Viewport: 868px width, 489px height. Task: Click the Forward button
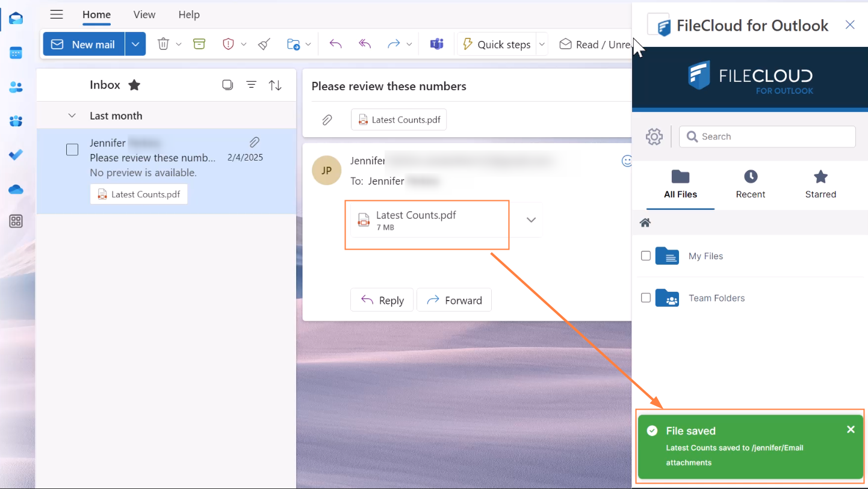pyautogui.click(x=454, y=300)
